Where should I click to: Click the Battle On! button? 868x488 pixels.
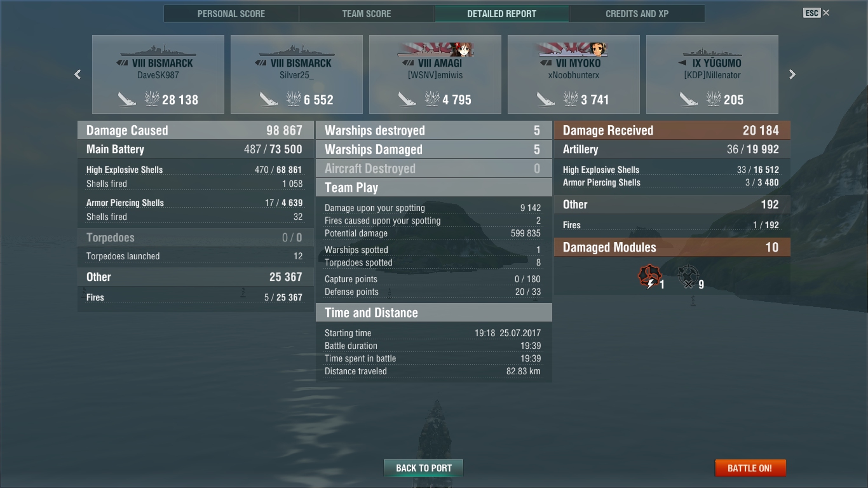pos(750,468)
